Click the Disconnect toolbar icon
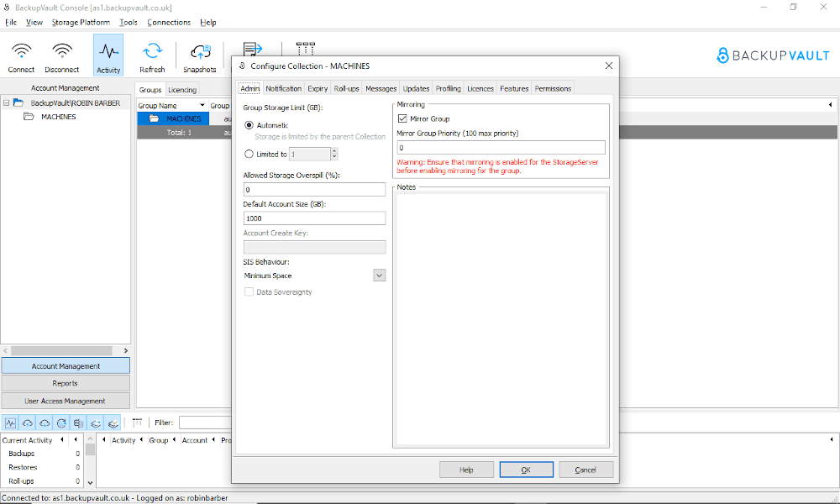This screenshot has width=840, height=504. pyautogui.click(x=62, y=51)
